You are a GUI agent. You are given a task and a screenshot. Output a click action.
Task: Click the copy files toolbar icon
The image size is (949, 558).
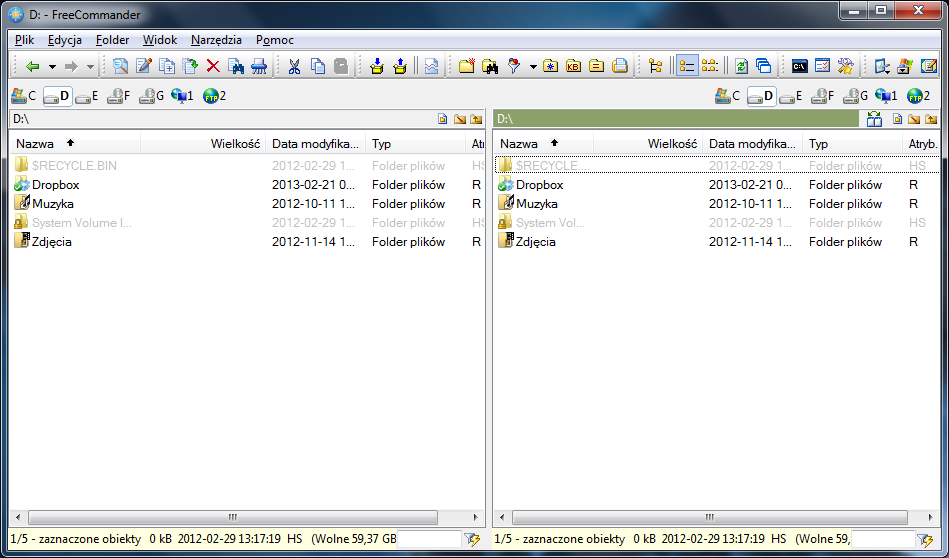[x=166, y=66]
